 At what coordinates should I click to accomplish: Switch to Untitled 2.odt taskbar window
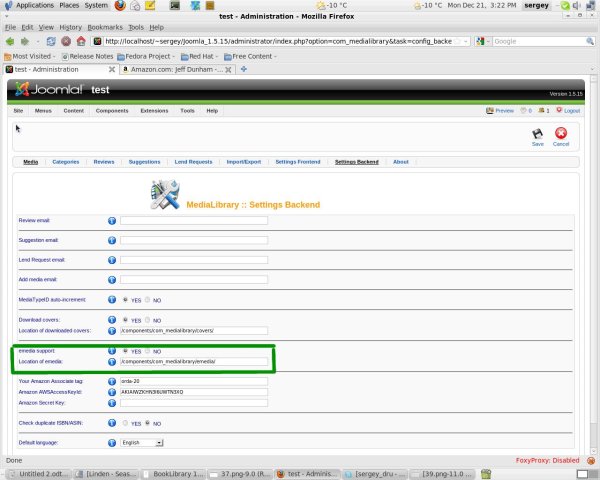tap(39, 474)
